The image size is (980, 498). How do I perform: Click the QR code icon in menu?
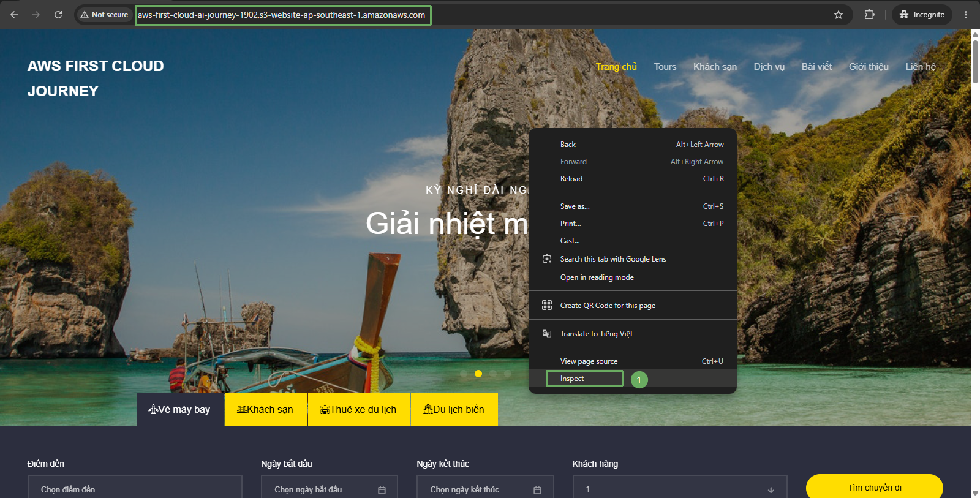[x=547, y=305]
